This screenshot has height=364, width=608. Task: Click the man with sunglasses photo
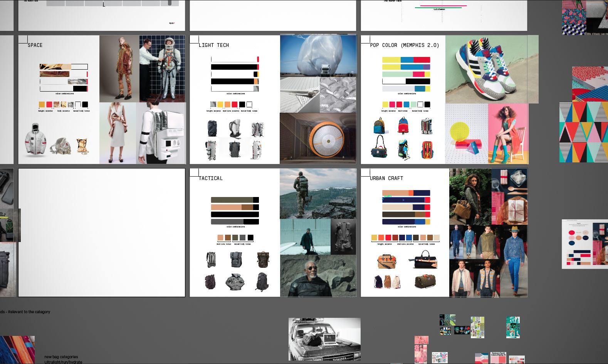pos(318,276)
